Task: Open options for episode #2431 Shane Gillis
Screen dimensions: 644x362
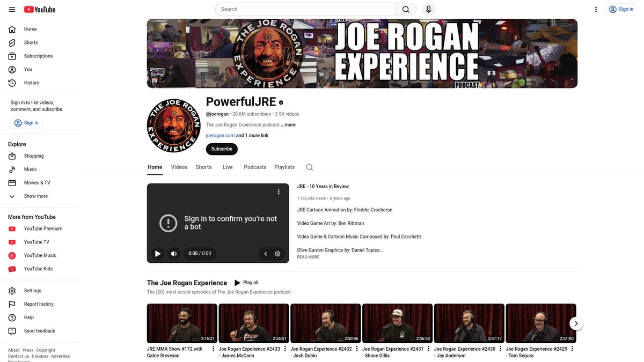Action: click(428, 349)
